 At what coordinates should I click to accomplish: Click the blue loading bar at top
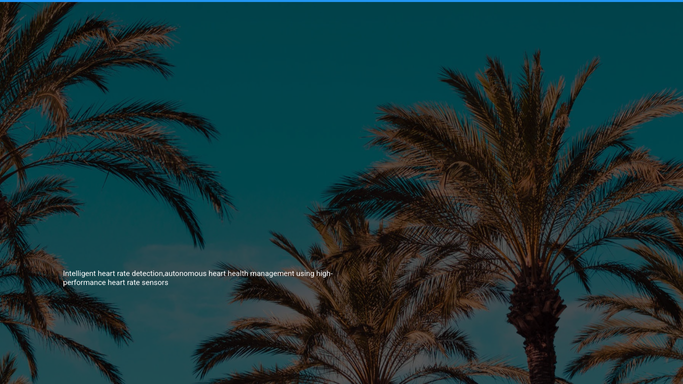click(x=342, y=1)
